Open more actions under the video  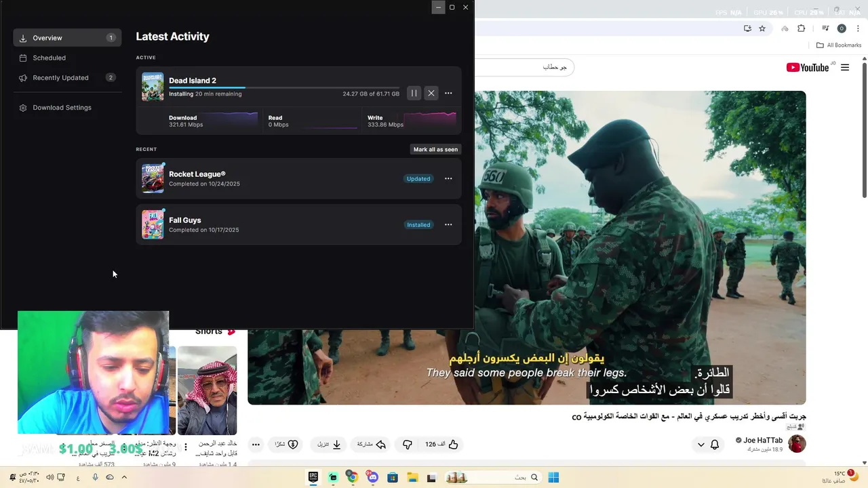(256, 445)
